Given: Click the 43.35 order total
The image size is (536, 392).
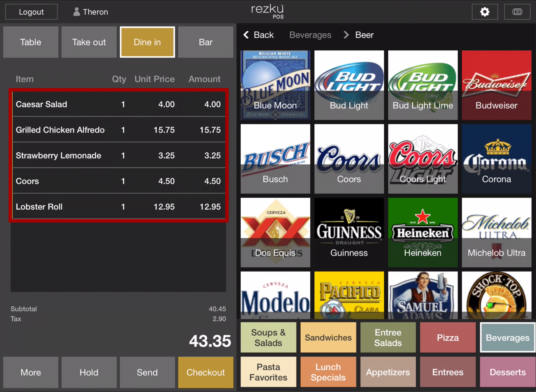Looking at the screenshot, I should pyautogui.click(x=210, y=341).
